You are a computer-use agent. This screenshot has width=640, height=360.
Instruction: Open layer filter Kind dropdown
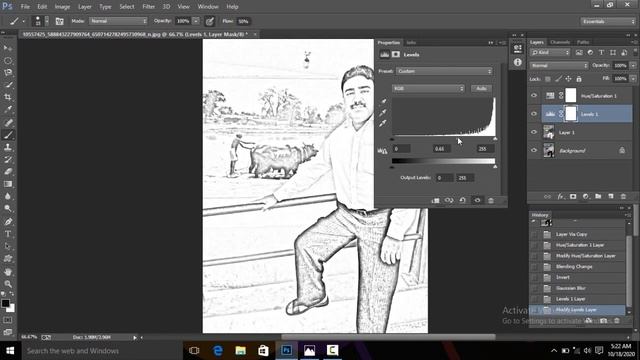[x=550, y=52]
